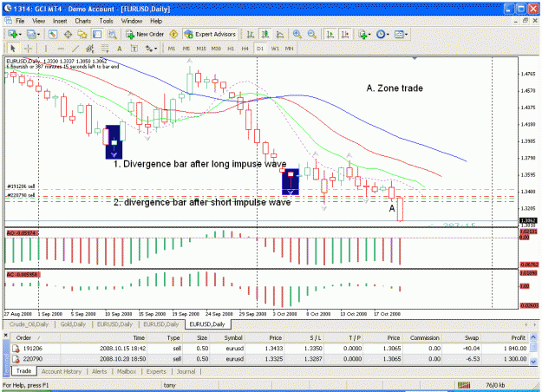This screenshot has height=392, width=542.
Task: Click the Zoom In magnifier icon
Action: click(297, 34)
